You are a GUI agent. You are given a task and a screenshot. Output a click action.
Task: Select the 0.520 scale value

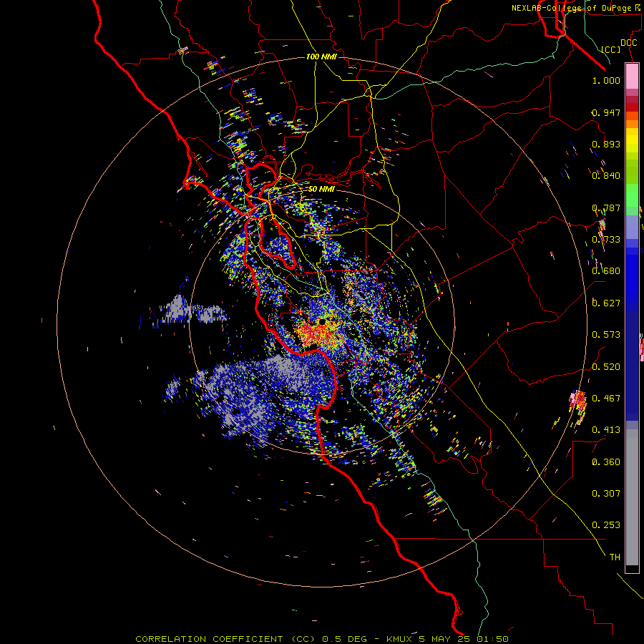606,367
